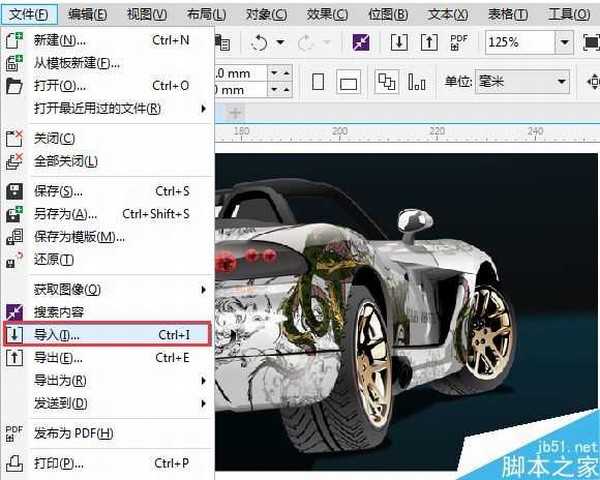
Task: Choose 导入(I)... menu entry
Action: click(107, 335)
